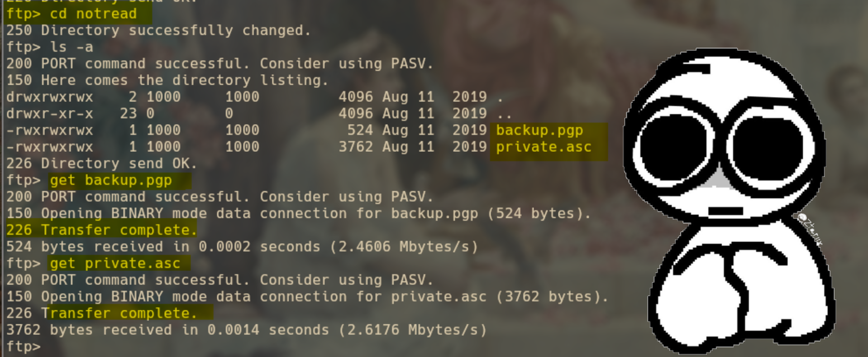Click the "3762 bytes received" status line
Viewport: 868px width, 357px height.
(89, 330)
